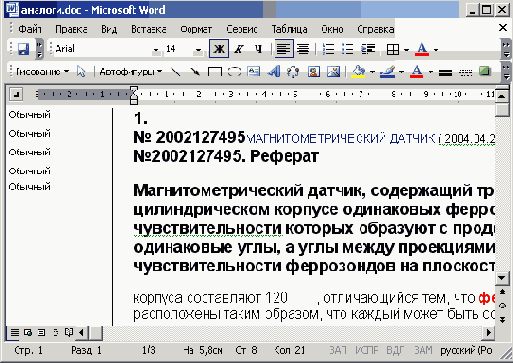Select the Oval drawing tool
The height and width of the screenshot is (363, 513).
pos(234,71)
